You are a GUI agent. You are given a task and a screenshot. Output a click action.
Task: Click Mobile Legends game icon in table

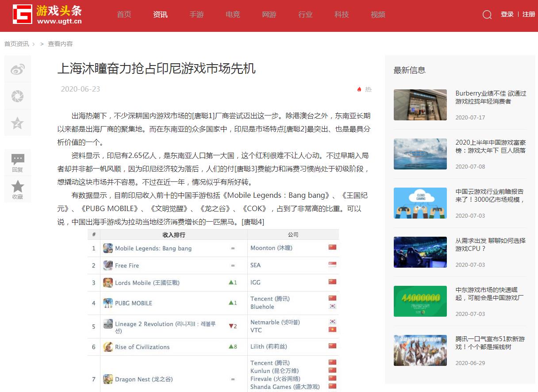click(108, 248)
